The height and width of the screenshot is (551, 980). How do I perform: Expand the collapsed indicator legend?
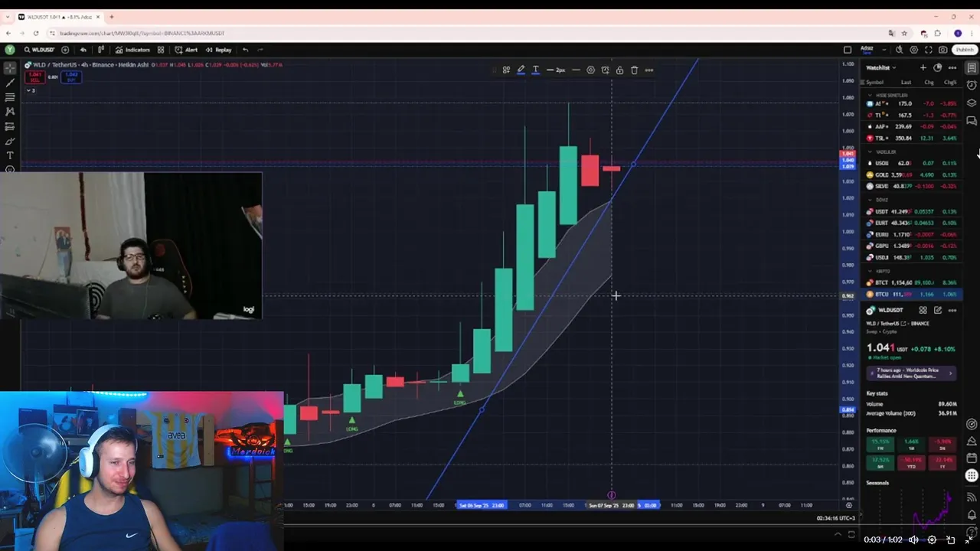click(31, 90)
